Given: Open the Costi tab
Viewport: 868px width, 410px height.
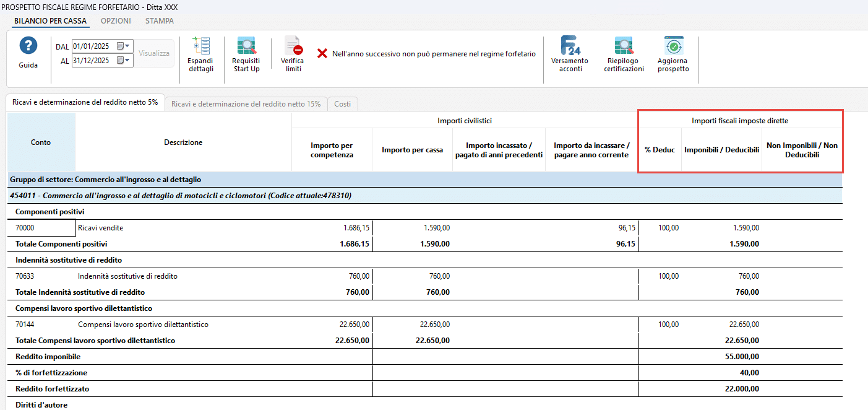Looking at the screenshot, I should pos(343,104).
